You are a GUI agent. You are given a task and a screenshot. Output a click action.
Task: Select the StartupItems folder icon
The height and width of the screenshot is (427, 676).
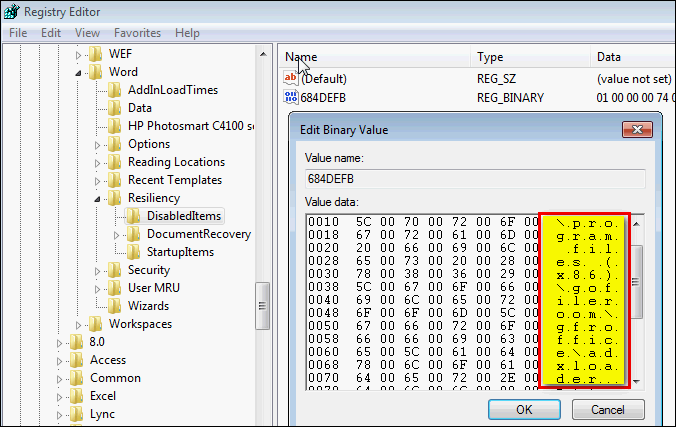click(x=134, y=252)
